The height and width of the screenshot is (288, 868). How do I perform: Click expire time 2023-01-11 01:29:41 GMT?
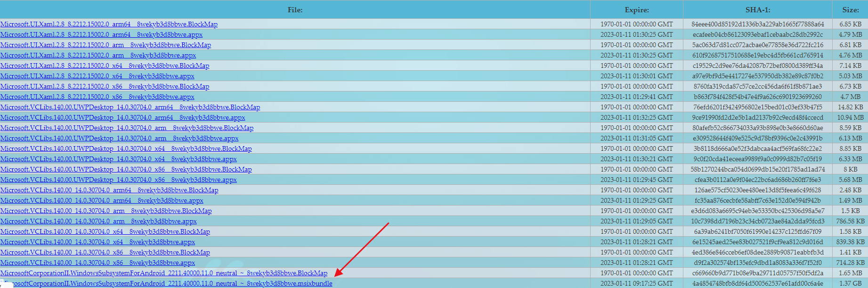point(637,97)
